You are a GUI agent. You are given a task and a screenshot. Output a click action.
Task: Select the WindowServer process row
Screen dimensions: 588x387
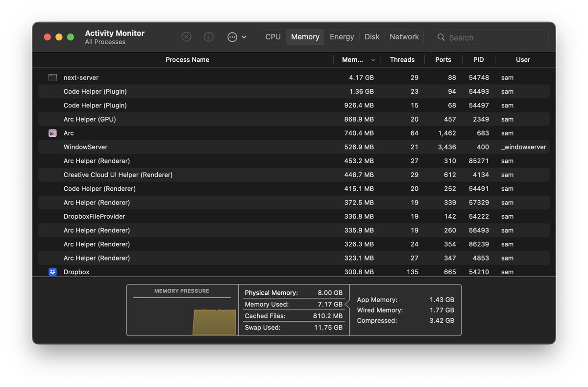pyautogui.click(x=294, y=147)
